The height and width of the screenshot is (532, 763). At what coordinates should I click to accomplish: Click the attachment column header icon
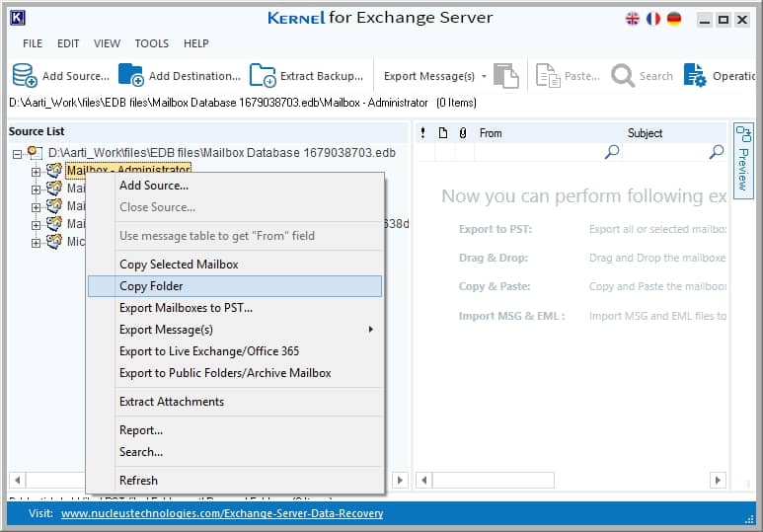tap(463, 133)
